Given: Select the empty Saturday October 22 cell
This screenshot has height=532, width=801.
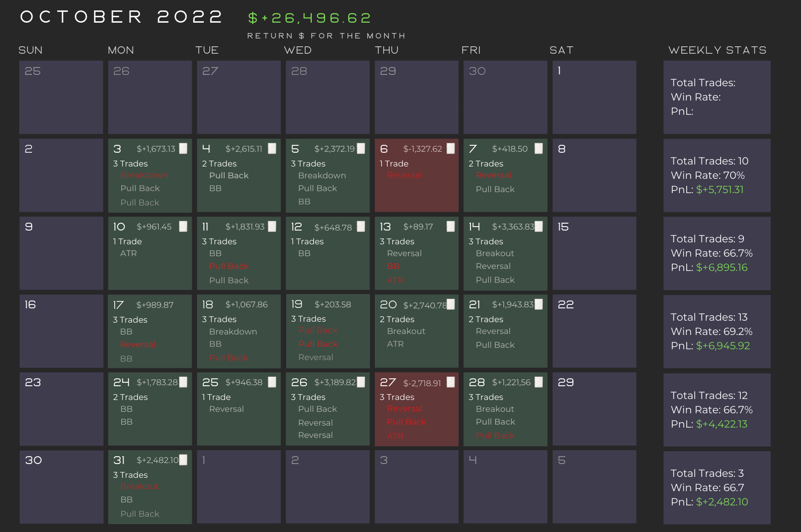Looking at the screenshot, I should [x=594, y=331].
